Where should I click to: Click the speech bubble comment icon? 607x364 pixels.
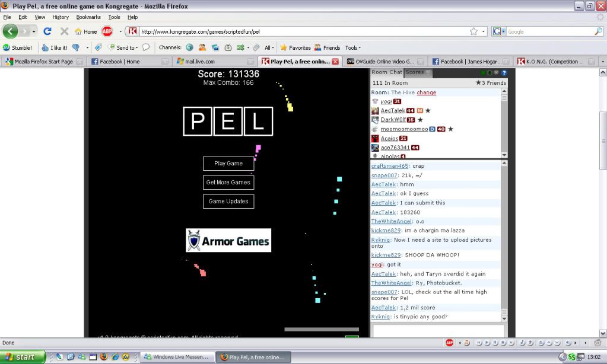pos(146,47)
